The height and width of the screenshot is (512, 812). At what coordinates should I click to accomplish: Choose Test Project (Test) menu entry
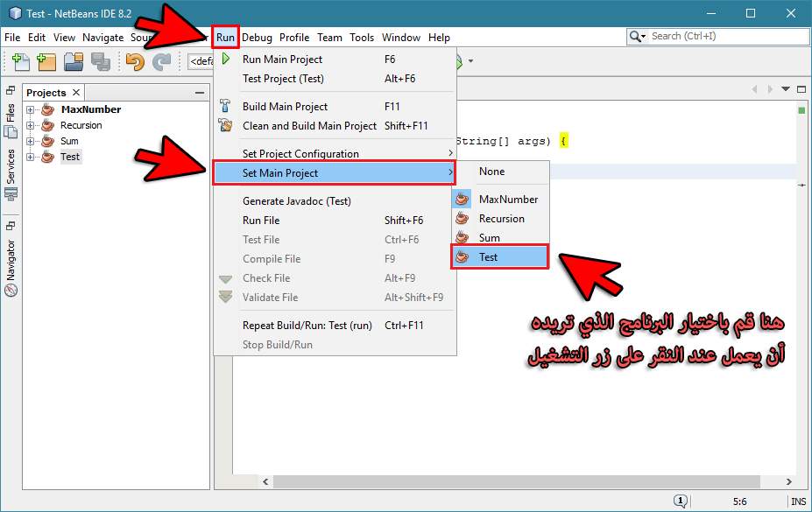click(335, 79)
